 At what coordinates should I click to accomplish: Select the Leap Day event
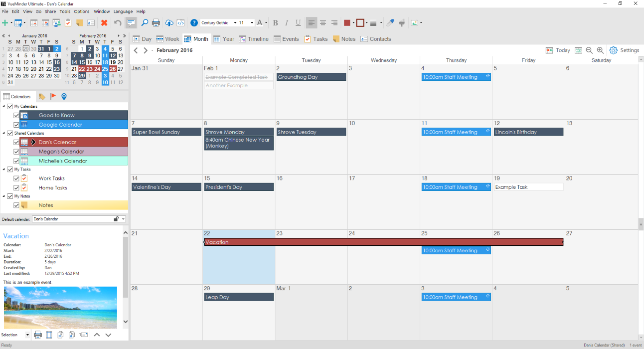239,297
